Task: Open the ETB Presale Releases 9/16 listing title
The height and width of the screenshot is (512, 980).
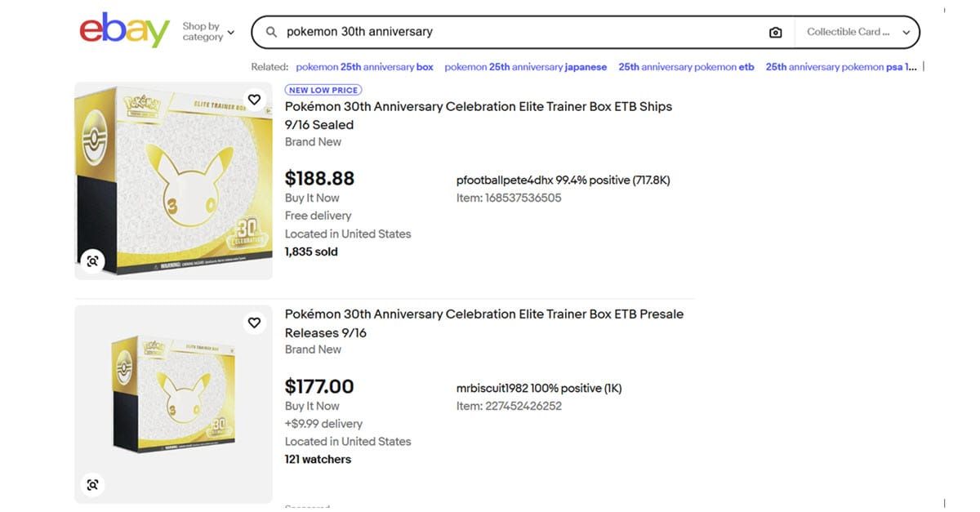Action: (x=484, y=323)
